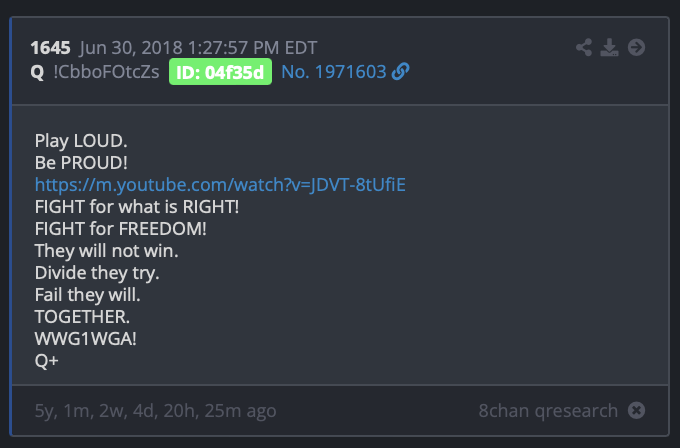The width and height of the screenshot is (680, 448).
Task: Click the !CbboFOtcZs tripcode
Action: pyautogui.click(x=106, y=72)
